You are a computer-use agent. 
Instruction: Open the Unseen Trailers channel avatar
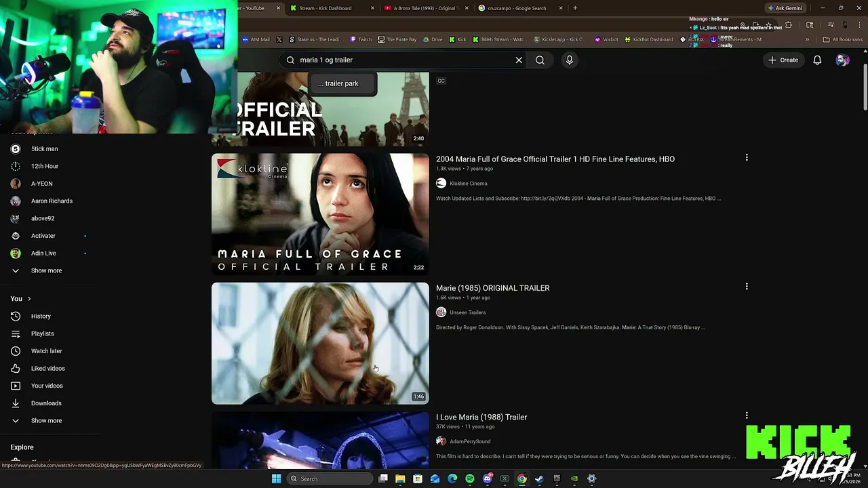441,312
